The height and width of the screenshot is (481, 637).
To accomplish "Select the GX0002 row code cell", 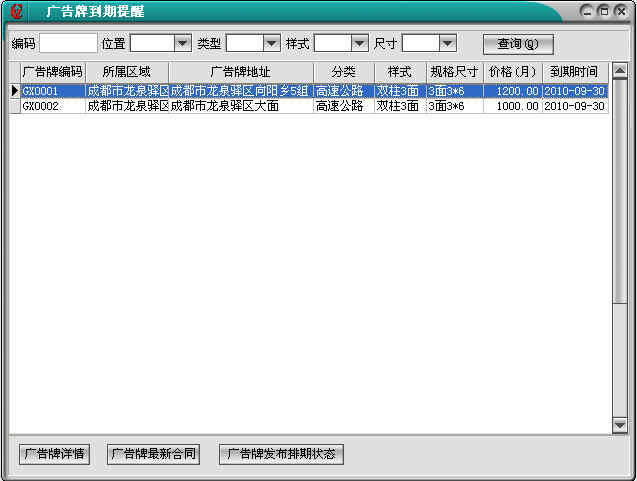I will (53, 106).
